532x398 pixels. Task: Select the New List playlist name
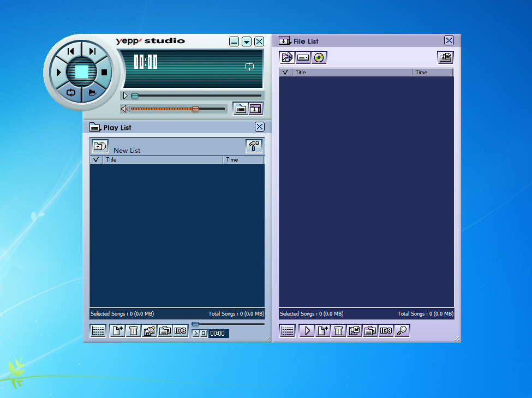tap(127, 151)
